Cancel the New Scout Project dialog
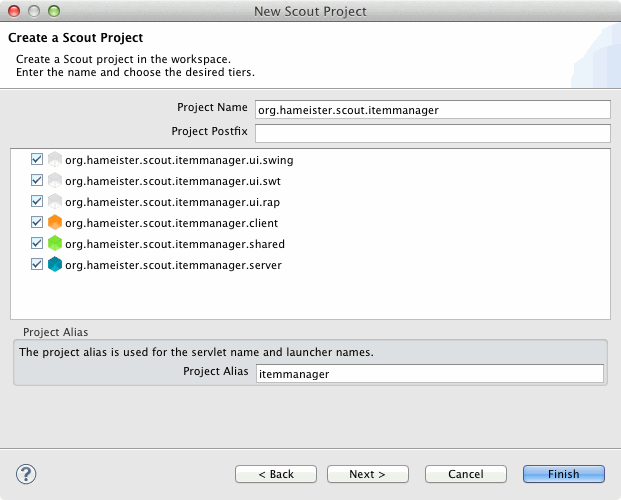 [465, 474]
